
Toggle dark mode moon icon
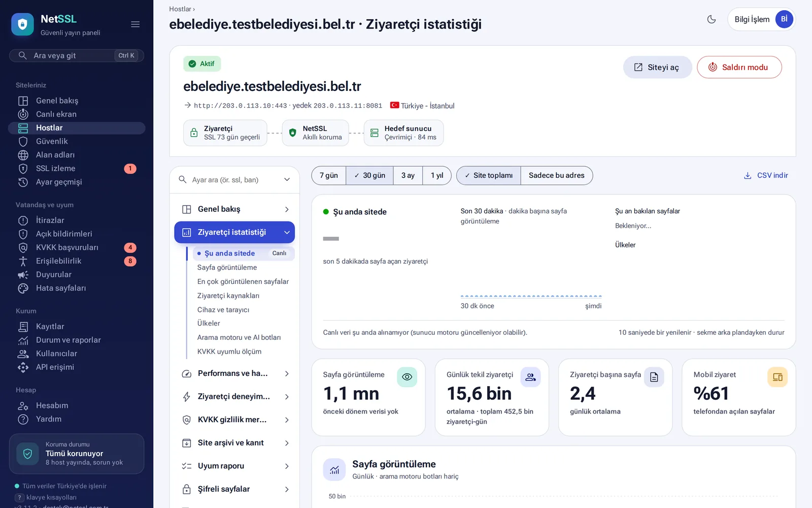[712, 19]
